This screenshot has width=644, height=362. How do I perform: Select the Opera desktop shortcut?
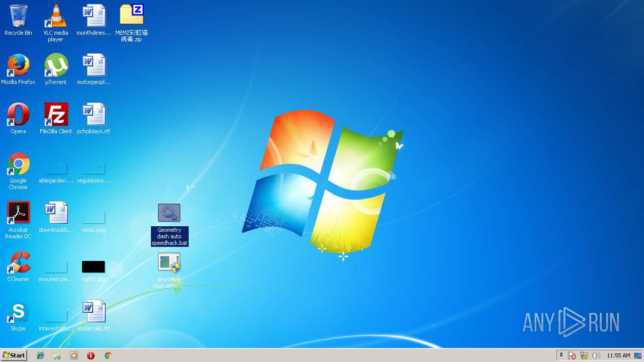[x=18, y=115]
